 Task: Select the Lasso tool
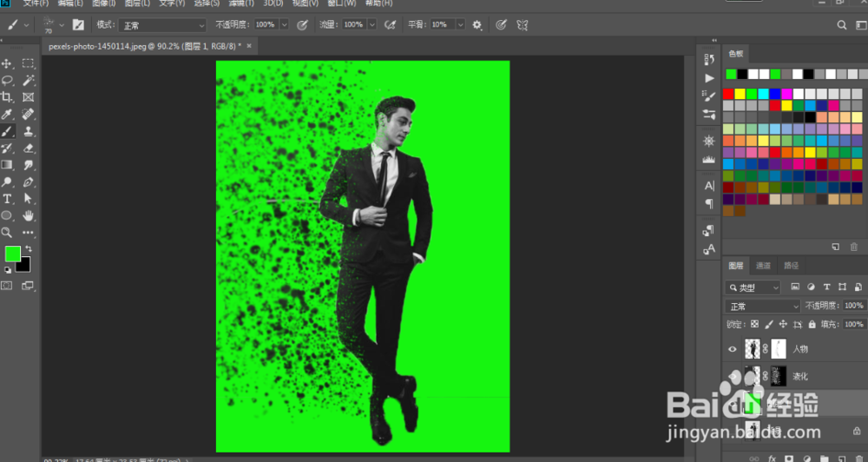pos(7,80)
